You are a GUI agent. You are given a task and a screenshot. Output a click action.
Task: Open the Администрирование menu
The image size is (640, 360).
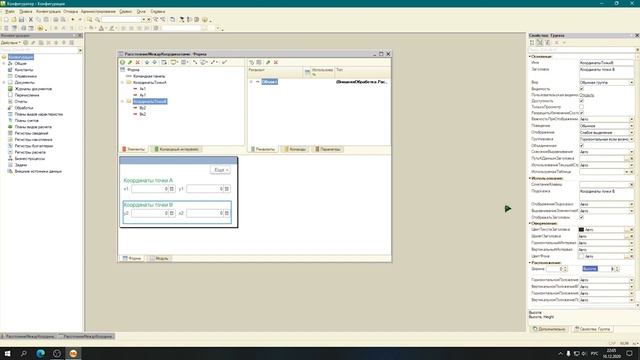tap(98, 11)
